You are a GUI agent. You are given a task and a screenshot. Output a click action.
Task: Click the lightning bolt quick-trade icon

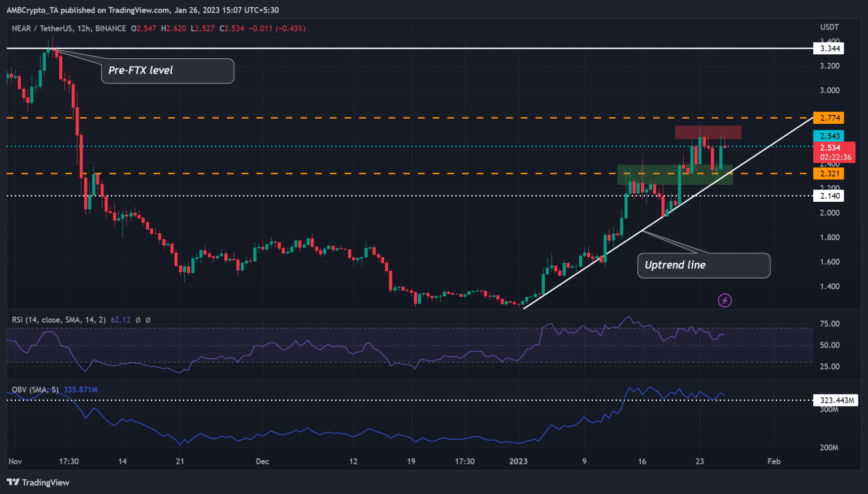pyautogui.click(x=725, y=300)
